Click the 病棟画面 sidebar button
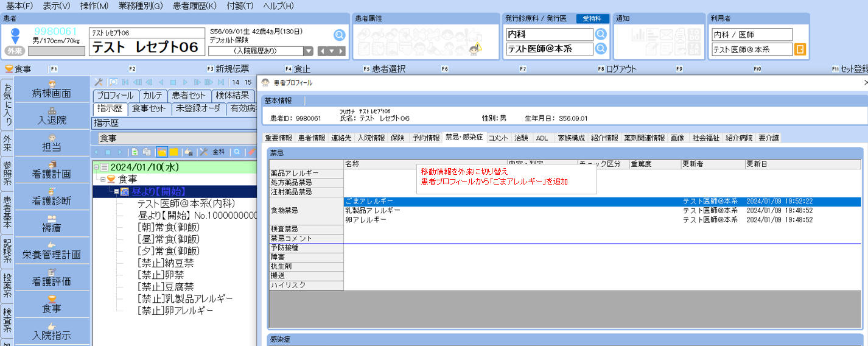868x346 pixels. click(52, 89)
